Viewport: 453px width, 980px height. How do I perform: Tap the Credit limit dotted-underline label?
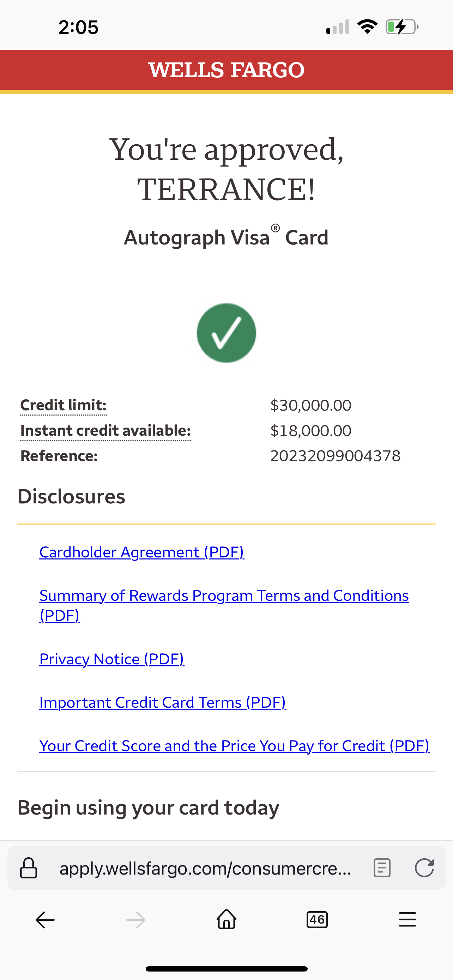pos(63,406)
